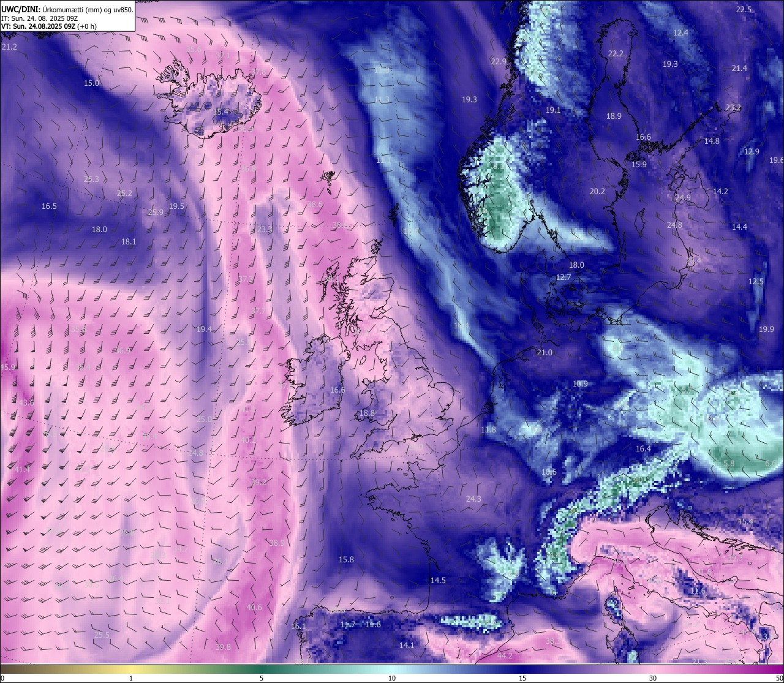Click the 18.8 value over Wales
Viewport: 784px width, 683px height.
[367, 413]
